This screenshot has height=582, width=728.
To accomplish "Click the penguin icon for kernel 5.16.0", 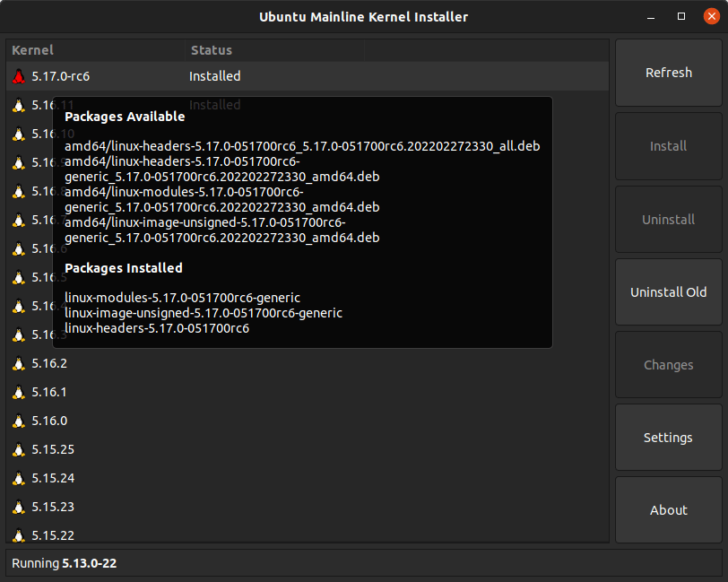I will 18,421.
